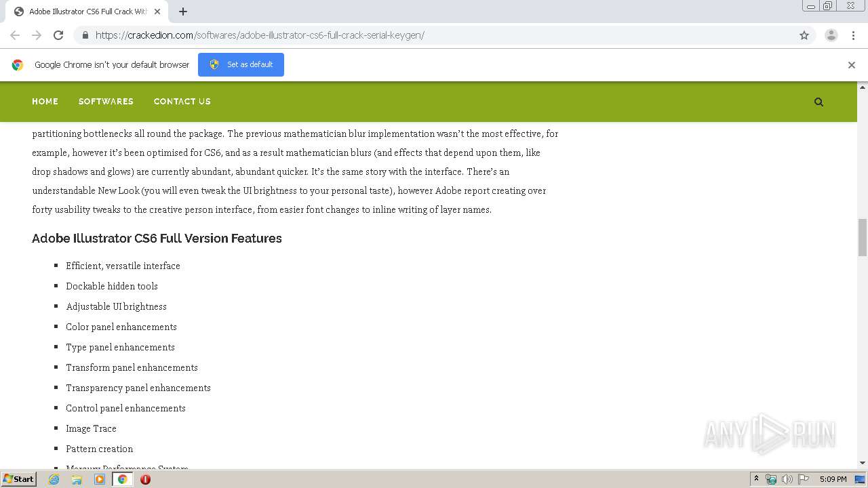This screenshot has width=868, height=488.
Task: Click the Show desktop button
Action: pyautogui.click(x=861, y=479)
